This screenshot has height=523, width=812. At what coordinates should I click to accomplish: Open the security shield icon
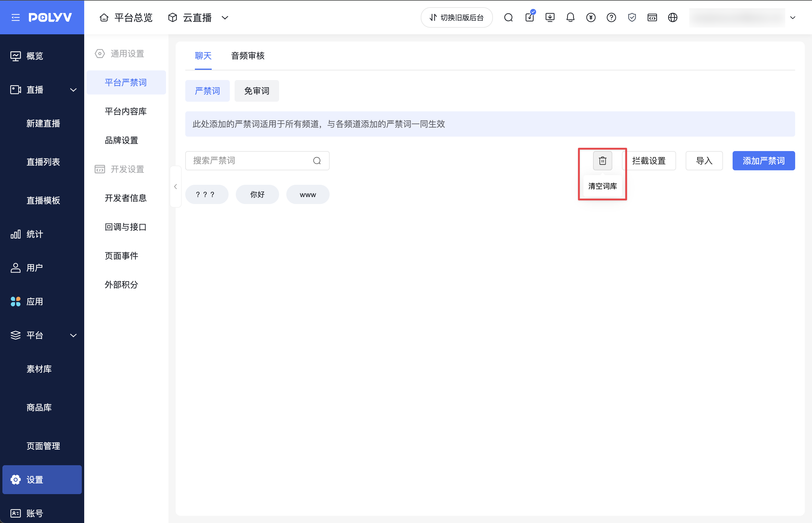tap(632, 17)
